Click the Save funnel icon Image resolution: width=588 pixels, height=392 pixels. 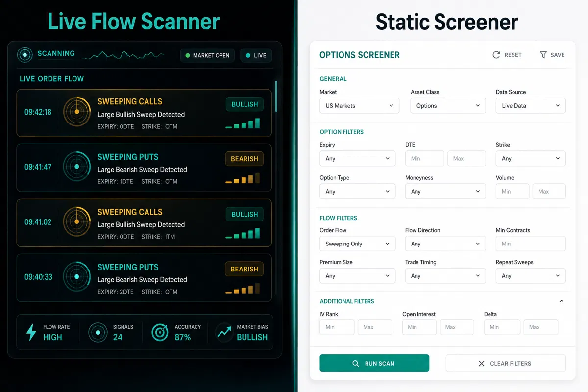[543, 55]
